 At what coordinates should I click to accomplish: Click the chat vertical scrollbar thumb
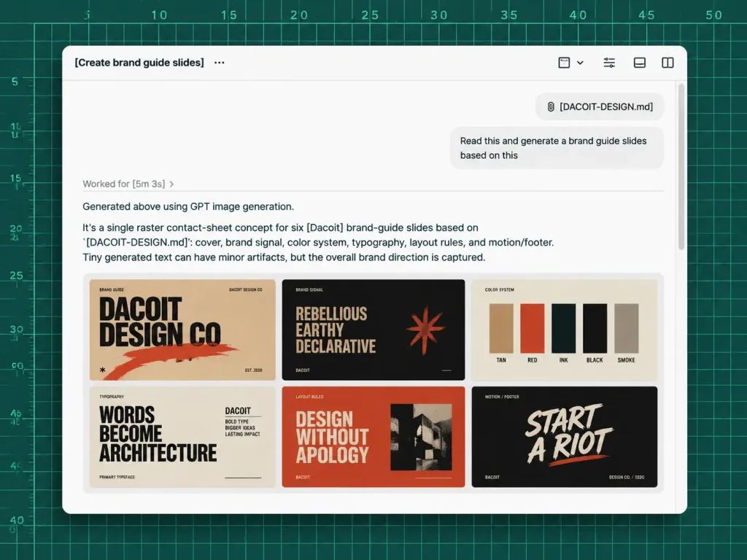[681, 167]
